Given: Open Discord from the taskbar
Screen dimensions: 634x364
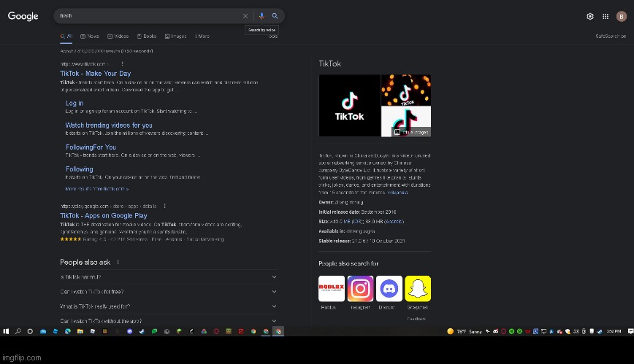Looking at the screenshot, I should click(x=130, y=331).
